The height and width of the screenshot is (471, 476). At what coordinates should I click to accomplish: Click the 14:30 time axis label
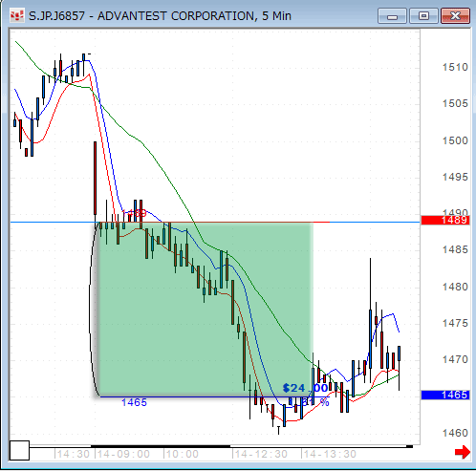coord(73,454)
